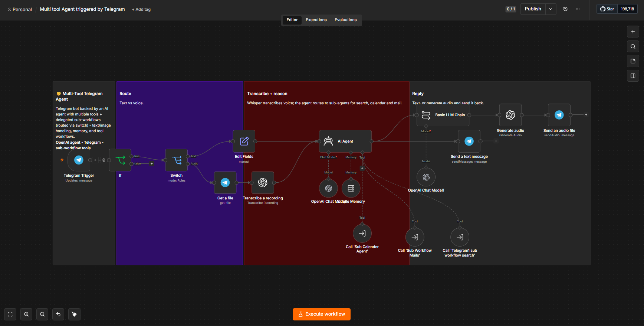644x326 pixels.
Task: Toggle the side panel icon in the right sidebar
Action: click(633, 76)
